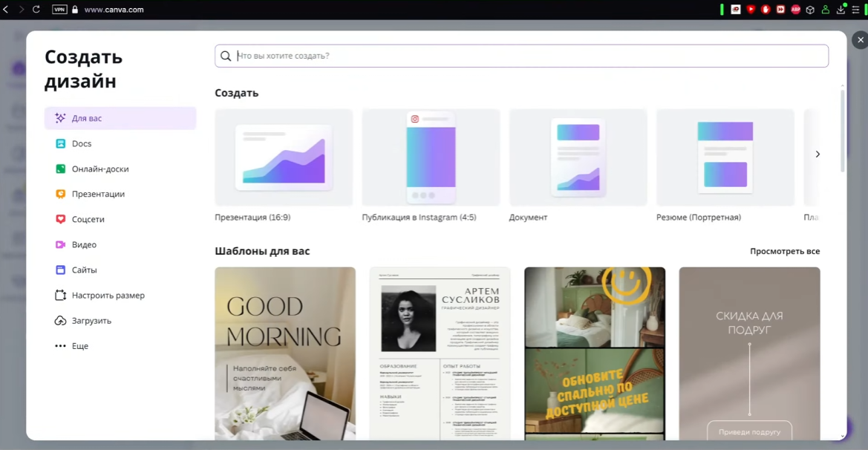The height and width of the screenshot is (450, 868).
Task: Click the dialog vertical scrollbar
Action: [x=843, y=130]
